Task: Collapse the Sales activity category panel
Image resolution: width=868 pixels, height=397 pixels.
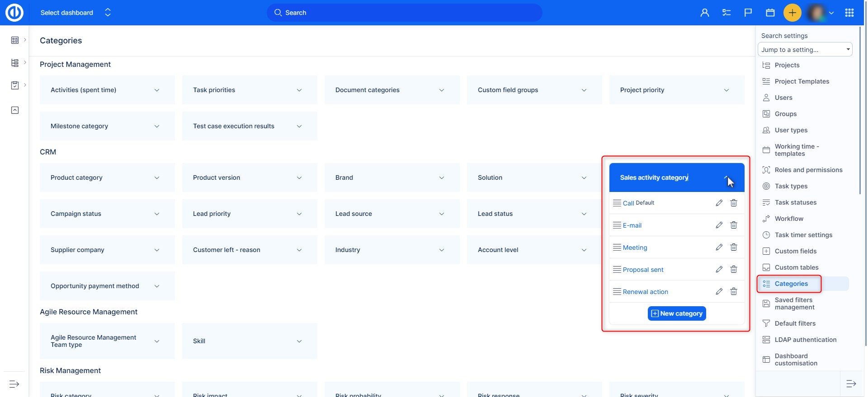Action: point(726,177)
